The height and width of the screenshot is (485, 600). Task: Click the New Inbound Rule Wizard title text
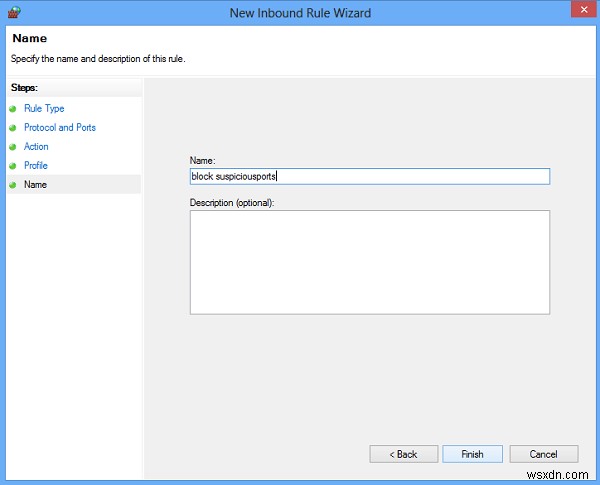click(299, 11)
